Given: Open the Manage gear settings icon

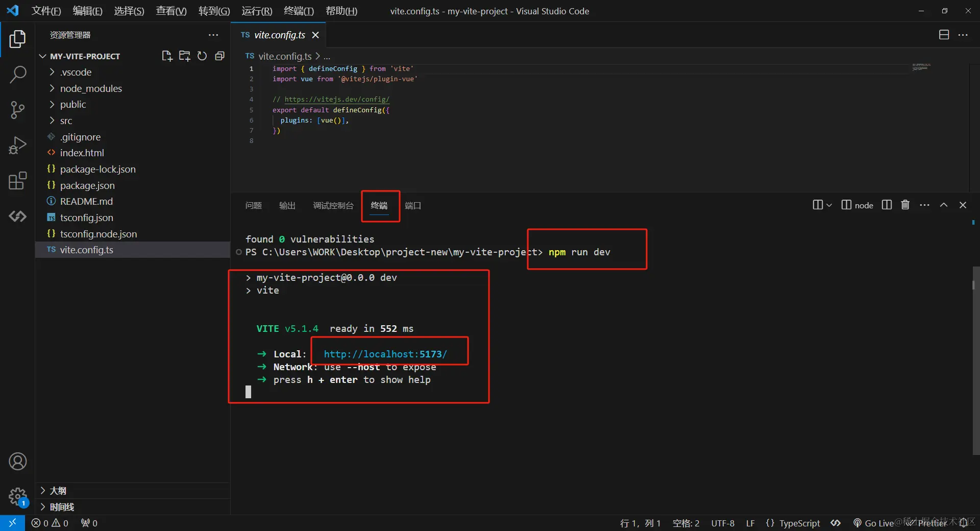Looking at the screenshot, I should click(x=17, y=496).
